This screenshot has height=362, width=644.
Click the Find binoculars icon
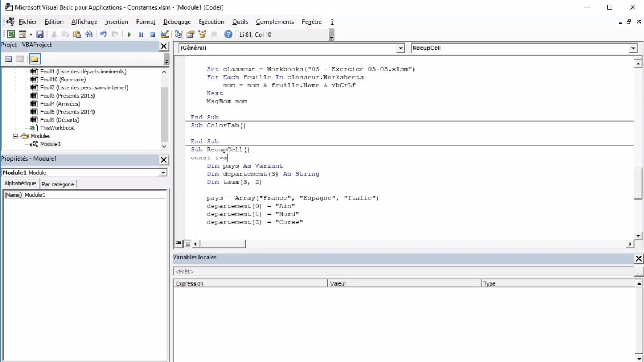89,34
